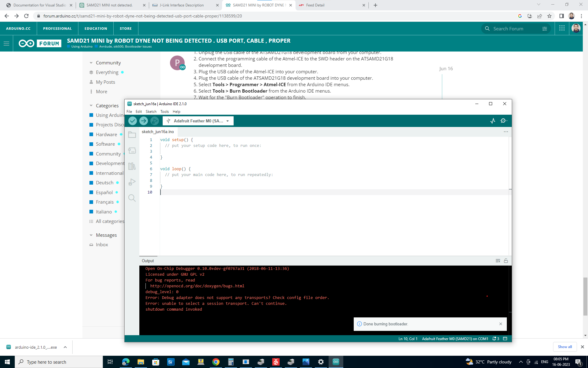Image resolution: width=588 pixels, height=368 pixels.
Task: Toggle bottom panel from status bar
Action: pos(505,339)
